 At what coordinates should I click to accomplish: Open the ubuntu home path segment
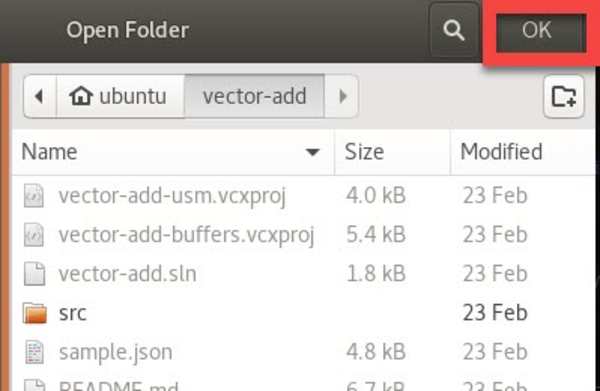click(121, 96)
